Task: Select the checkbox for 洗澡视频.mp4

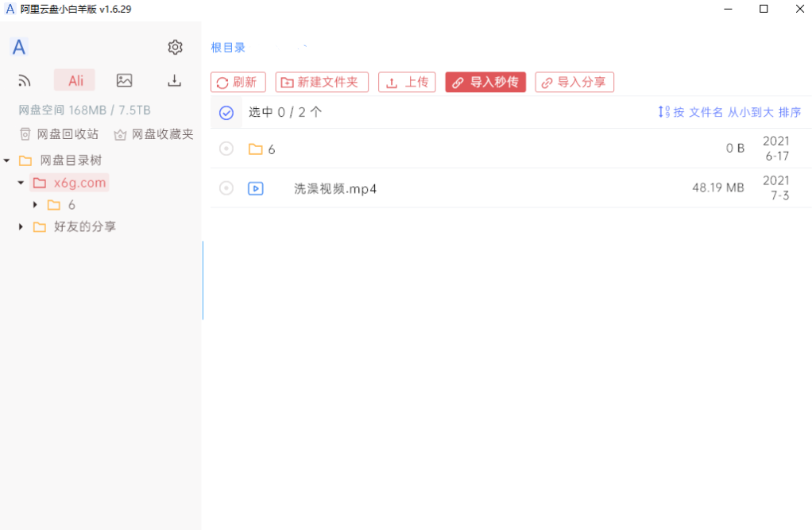Action: tap(226, 188)
